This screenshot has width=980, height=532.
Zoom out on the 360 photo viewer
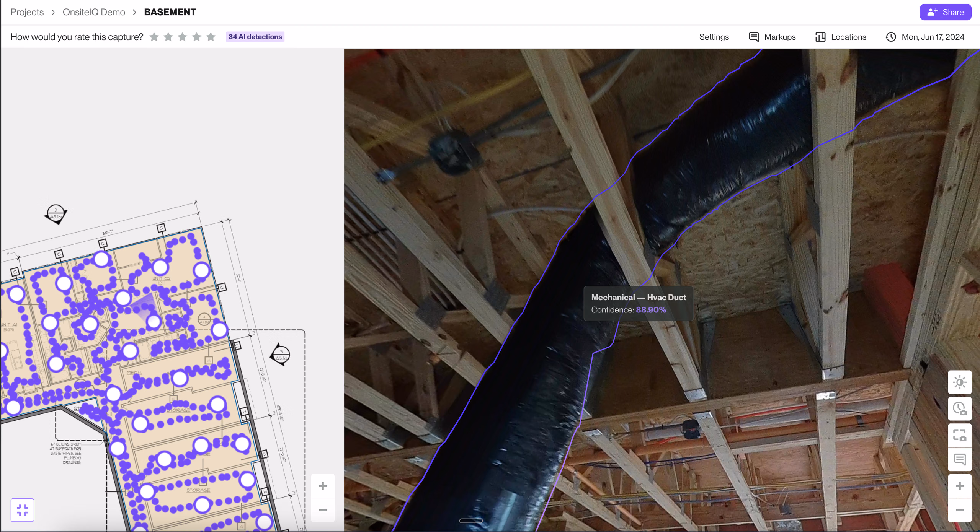[x=960, y=510]
